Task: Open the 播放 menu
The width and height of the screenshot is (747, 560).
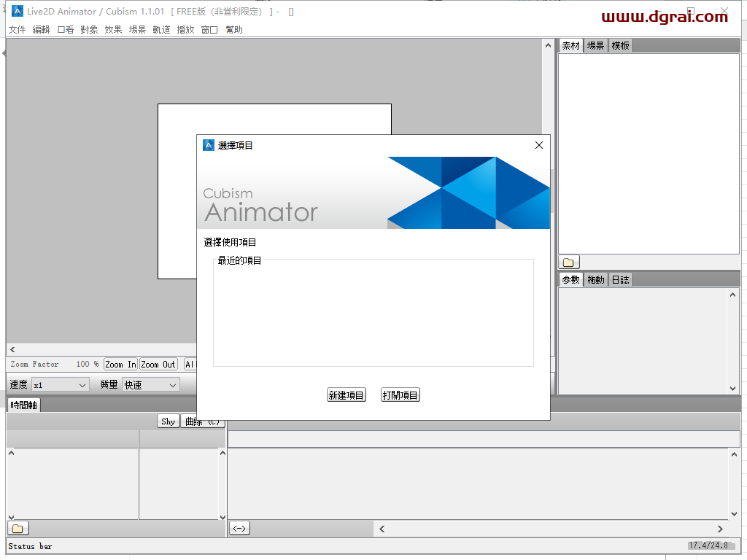Action: (x=185, y=29)
